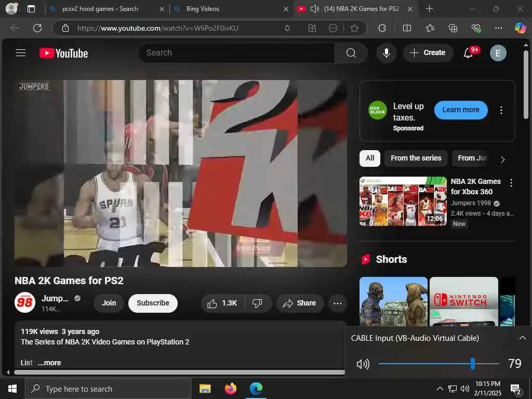Open a new browser tab
The height and width of the screenshot is (399, 532).
coord(429,9)
